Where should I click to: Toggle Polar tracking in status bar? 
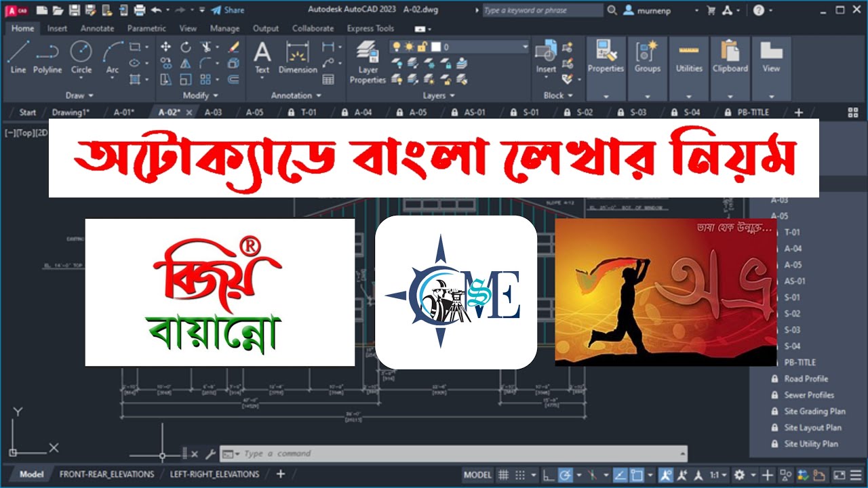click(564, 475)
